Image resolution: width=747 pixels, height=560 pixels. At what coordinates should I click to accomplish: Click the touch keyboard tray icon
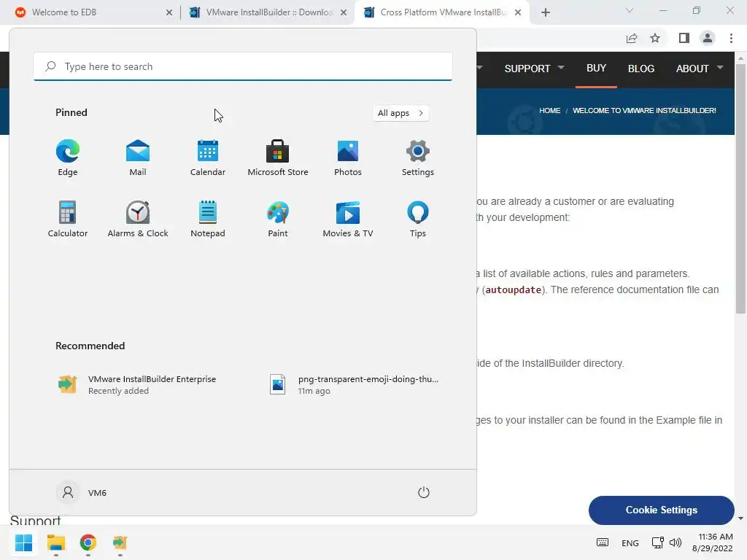tap(602, 542)
